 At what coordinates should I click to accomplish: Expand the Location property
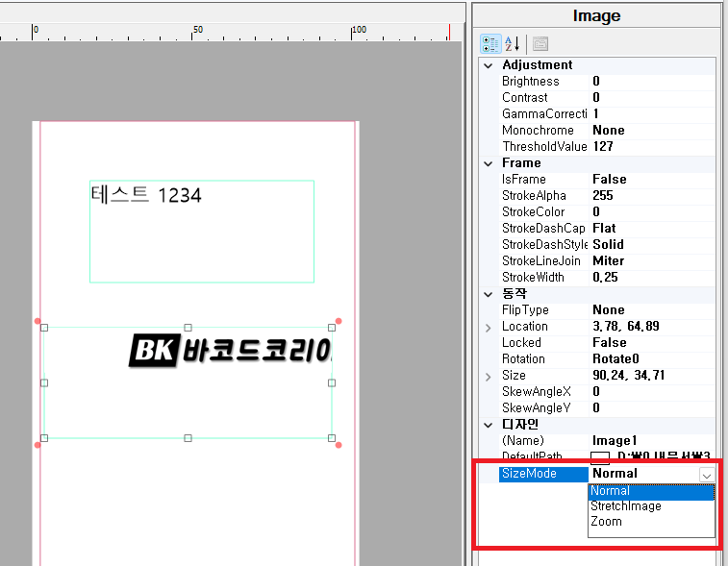(x=488, y=328)
